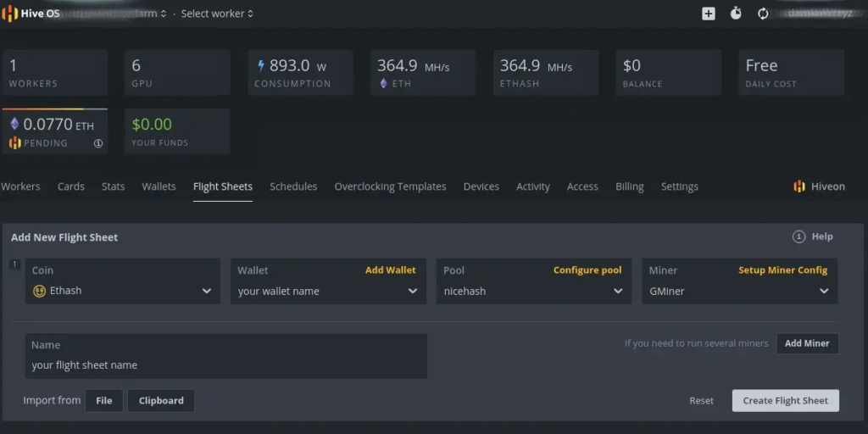This screenshot has width=868, height=434.
Task: Go to the Devices tab
Action: (x=481, y=186)
